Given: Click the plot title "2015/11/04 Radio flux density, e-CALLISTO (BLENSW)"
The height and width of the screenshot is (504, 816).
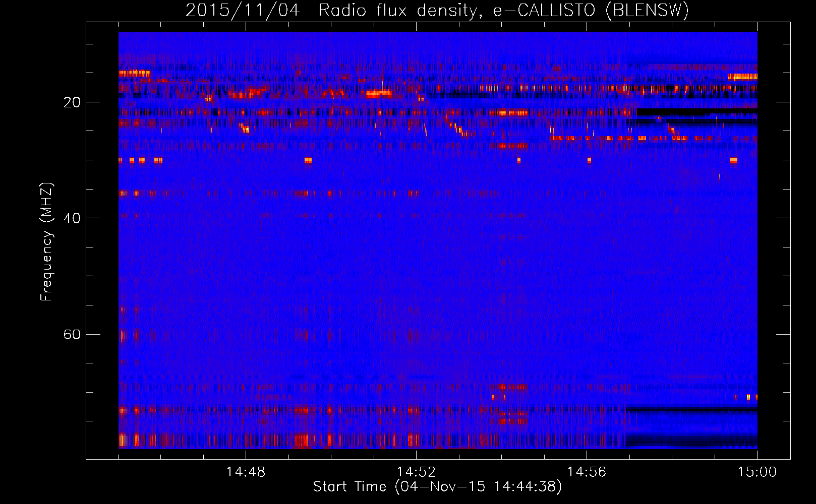Looking at the screenshot, I should point(437,11).
